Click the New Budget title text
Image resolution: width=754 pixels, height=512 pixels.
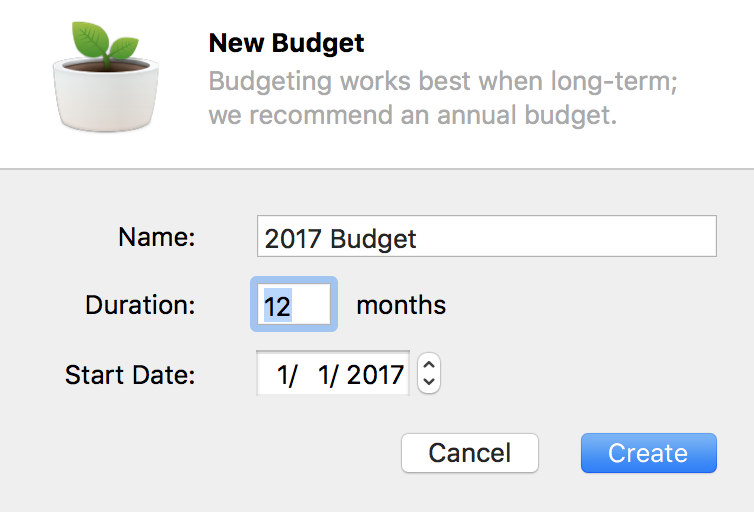pyautogui.click(x=286, y=43)
